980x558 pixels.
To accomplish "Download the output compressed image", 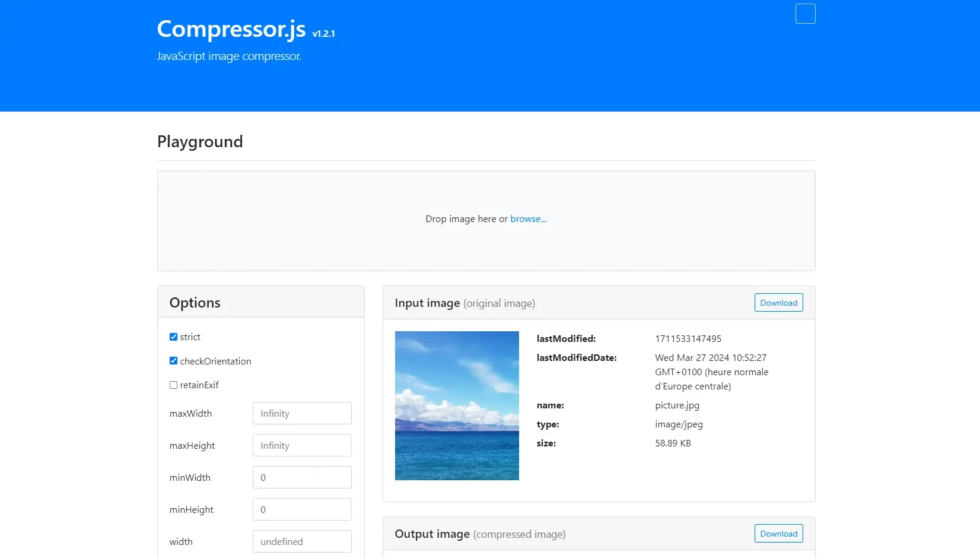I will 778,534.
